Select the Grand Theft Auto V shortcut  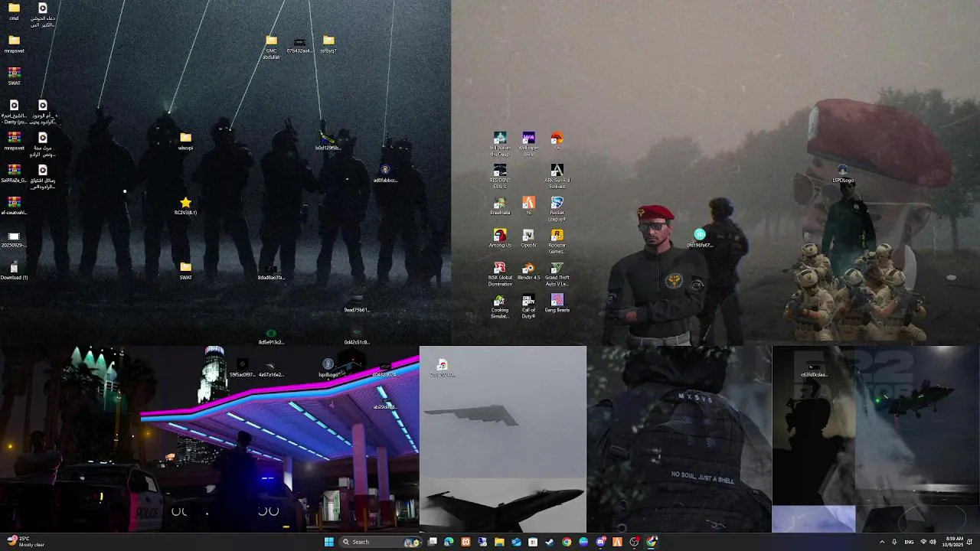point(557,274)
